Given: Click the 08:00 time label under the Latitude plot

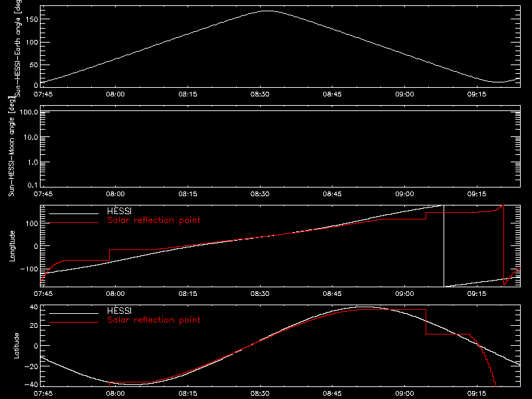Looking at the screenshot, I should (x=115, y=394).
